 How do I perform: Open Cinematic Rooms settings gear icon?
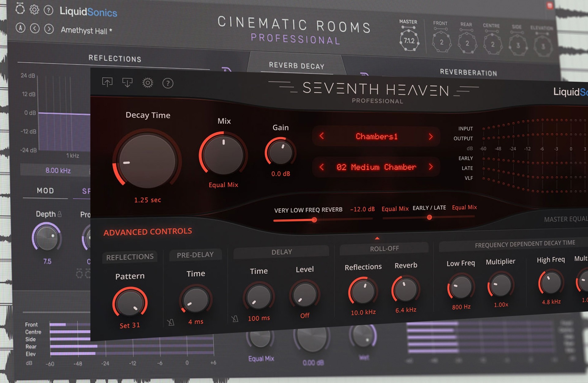pyautogui.click(x=34, y=10)
